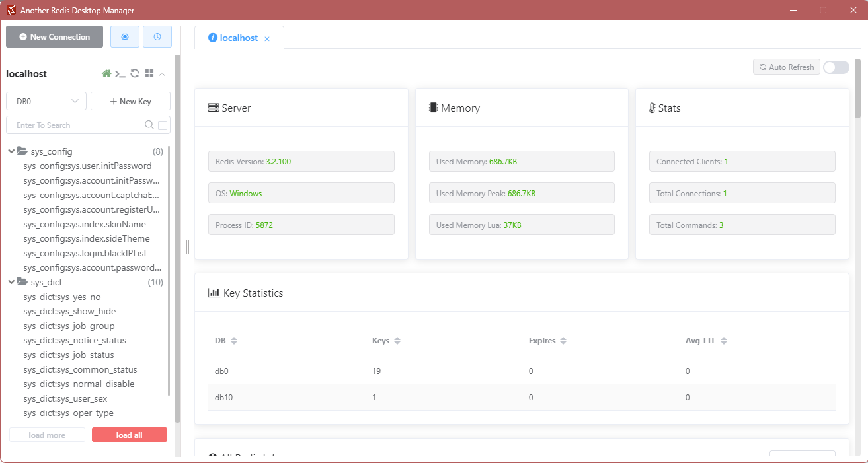Open the Redis console terminal icon
868x463 pixels.
tap(120, 74)
